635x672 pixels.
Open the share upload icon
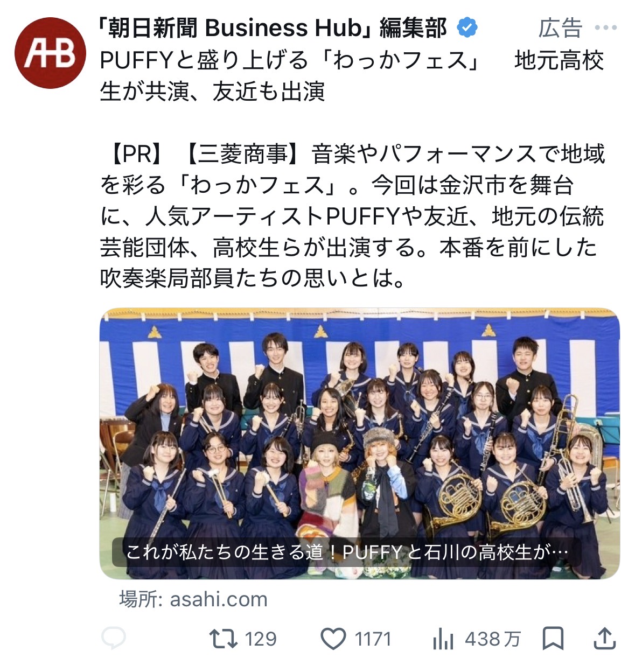pos(605,639)
